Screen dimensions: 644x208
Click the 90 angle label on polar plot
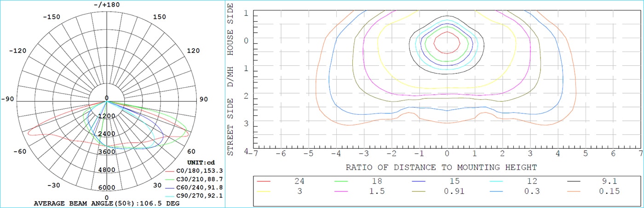(204, 99)
